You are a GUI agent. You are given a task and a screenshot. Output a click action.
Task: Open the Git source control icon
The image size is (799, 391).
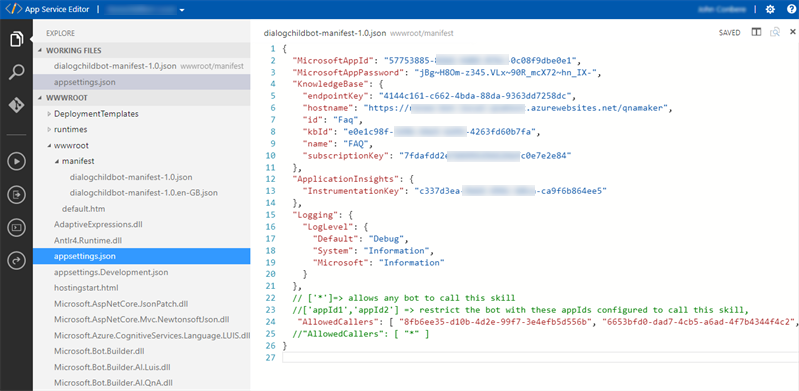click(16, 106)
